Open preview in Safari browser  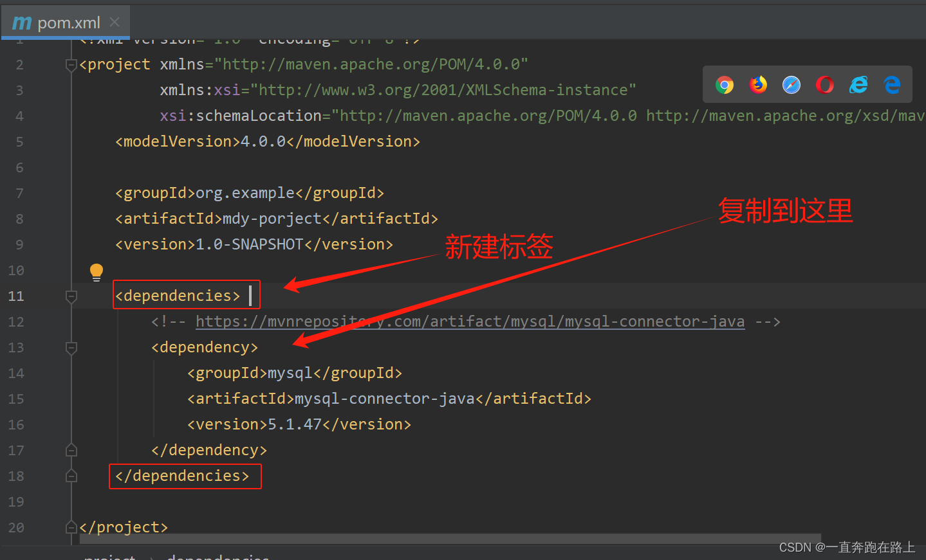click(x=792, y=85)
